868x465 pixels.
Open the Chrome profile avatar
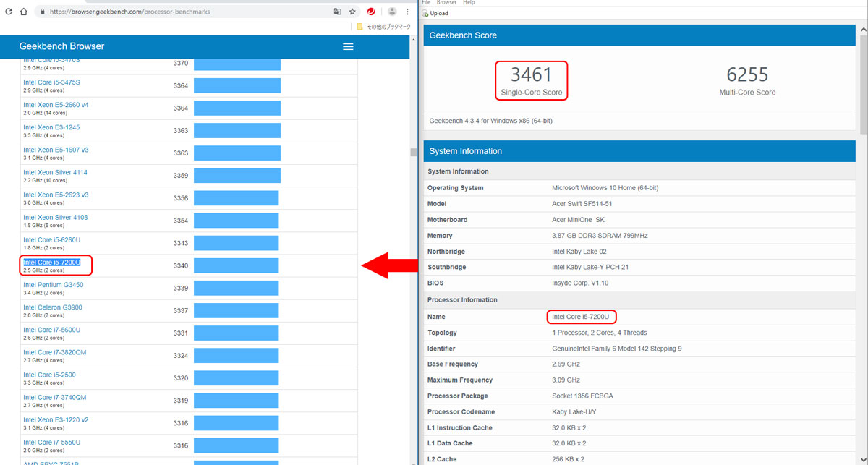point(392,12)
